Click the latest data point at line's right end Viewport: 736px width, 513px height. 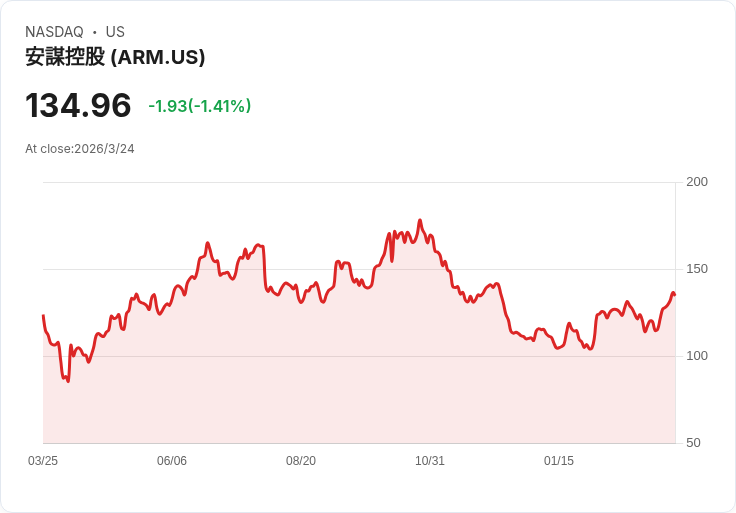[x=674, y=294]
